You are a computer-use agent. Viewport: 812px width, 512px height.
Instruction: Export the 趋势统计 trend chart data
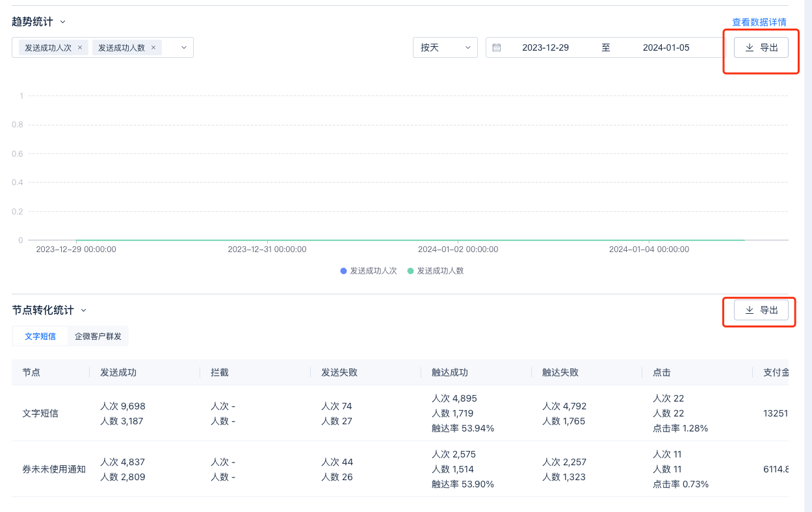(x=761, y=47)
